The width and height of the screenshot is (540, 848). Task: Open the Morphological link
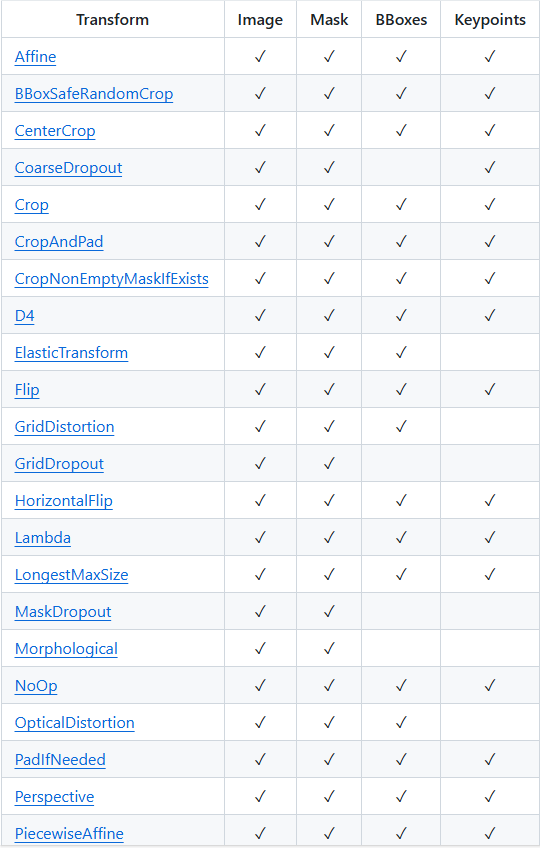66,649
